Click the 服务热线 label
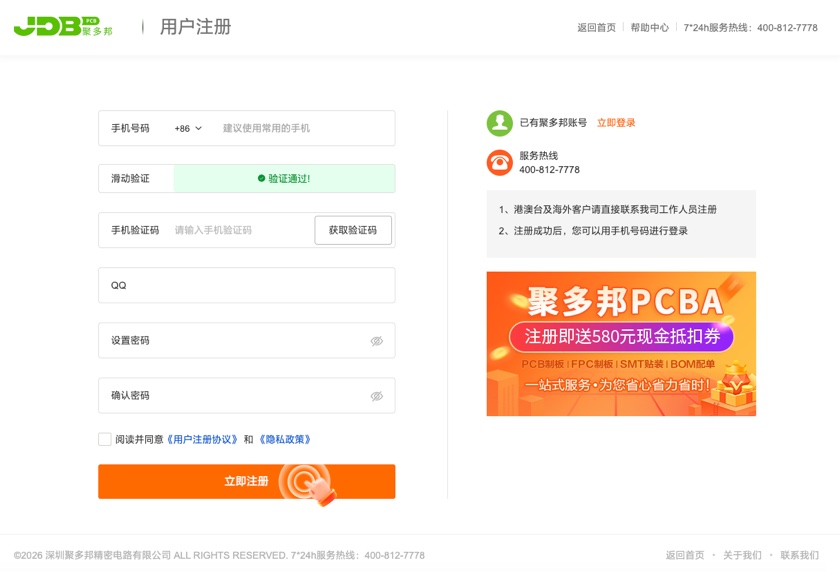The width and height of the screenshot is (840, 572). click(x=538, y=156)
